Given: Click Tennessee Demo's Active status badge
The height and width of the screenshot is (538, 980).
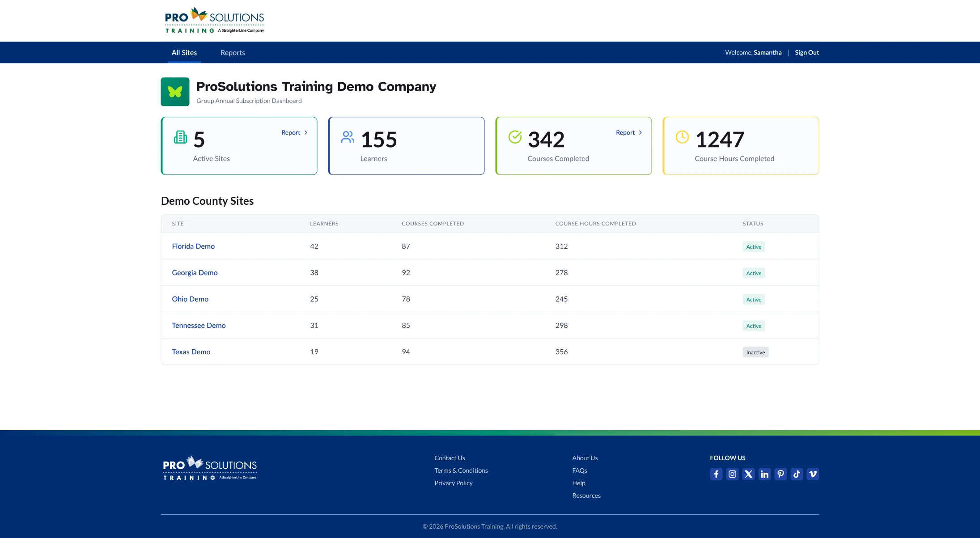Looking at the screenshot, I should 754,326.
